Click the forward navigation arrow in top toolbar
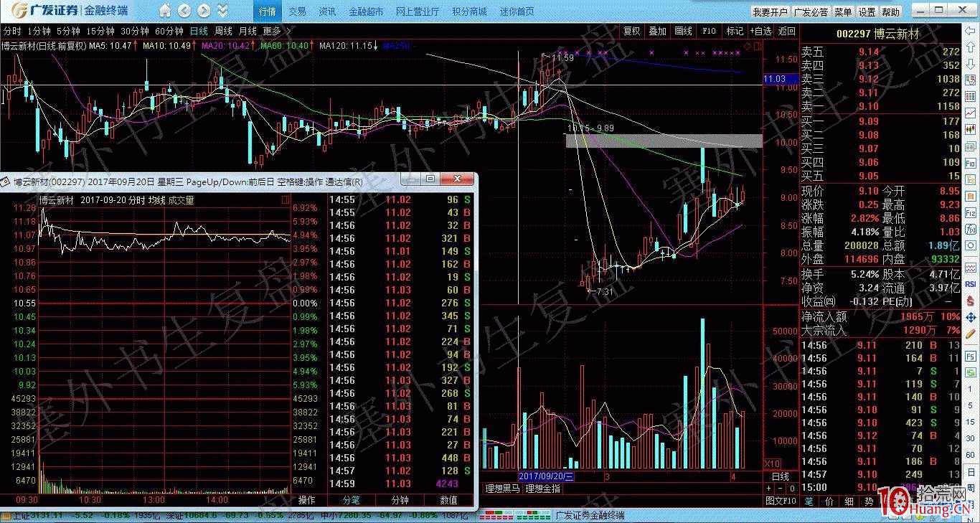 pos(204,11)
